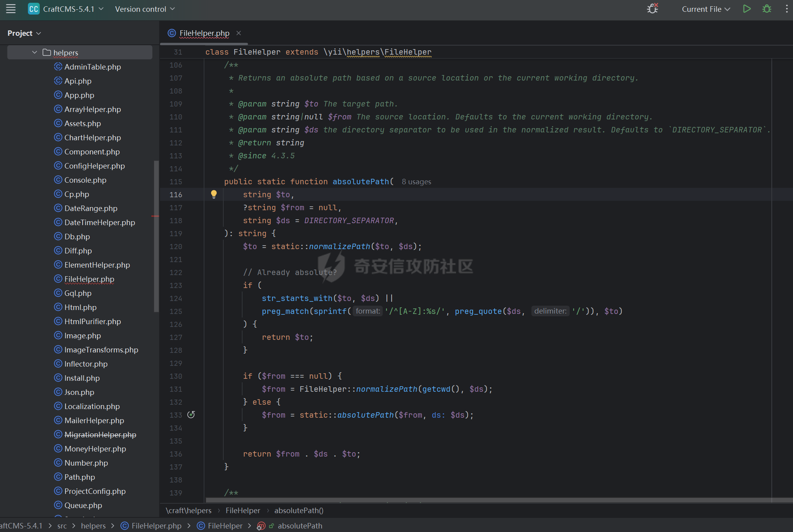The width and height of the screenshot is (793, 532).
Task: Open the Version control dropdown
Action: click(145, 9)
